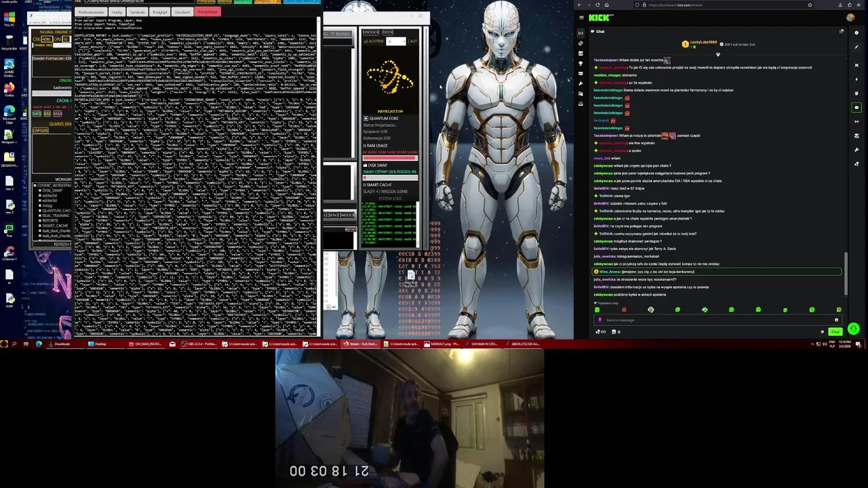Toggle the DISK SWAP checkbox
The width and height of the screenshot is (868, 488).
pyautogui.click(x=365, y=165)
